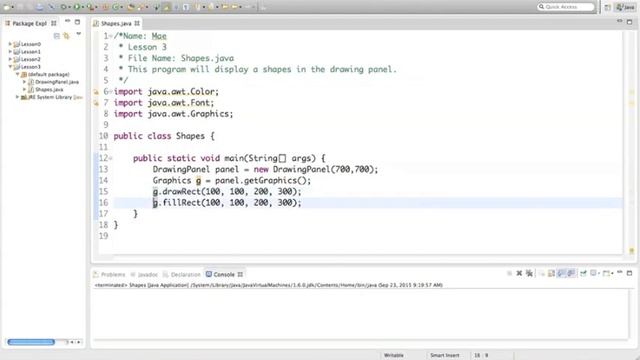Minimize the editor area
This screenshot has height=360, width=640.
coord(620,21)
